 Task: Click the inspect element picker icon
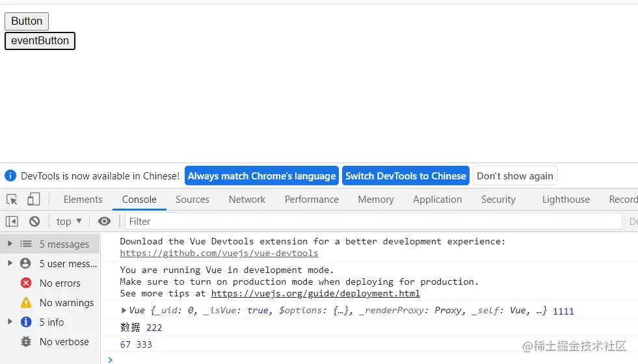point(12,200)
